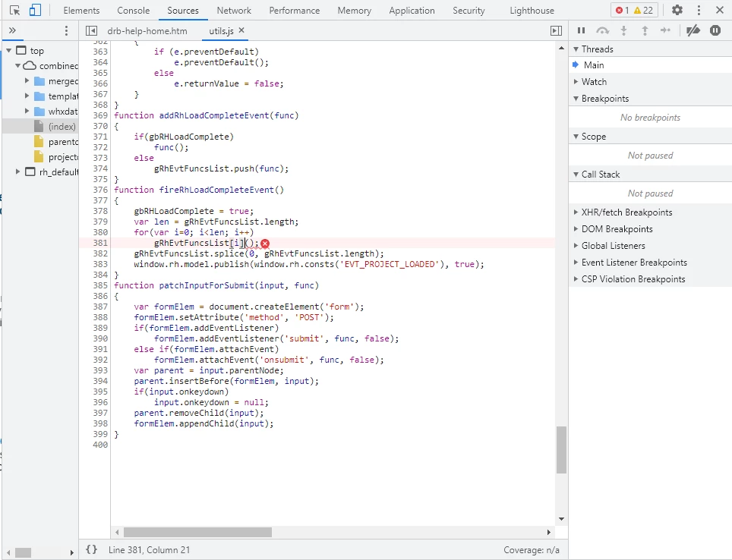Switch to drb-help-home.htm file tab

(x=147, y=31)
